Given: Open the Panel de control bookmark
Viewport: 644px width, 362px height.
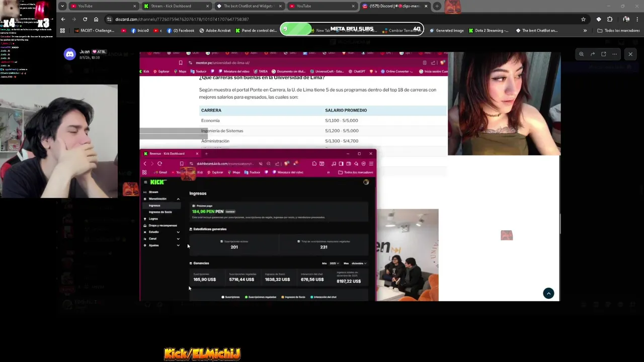Looking at the screenshot, I should click(x=256, y=31).
